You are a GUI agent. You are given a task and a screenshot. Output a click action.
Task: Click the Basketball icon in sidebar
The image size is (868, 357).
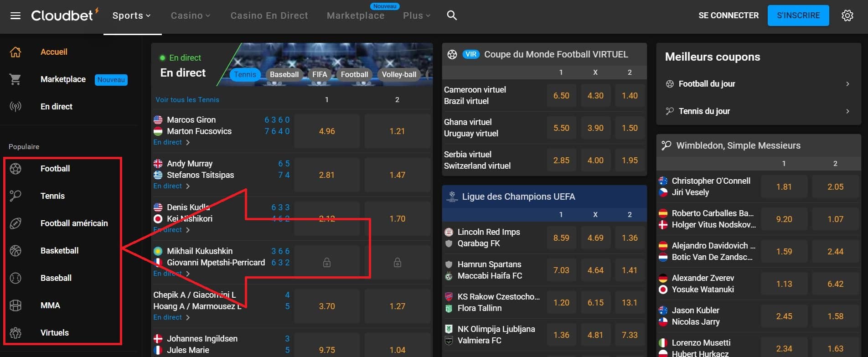15,251
